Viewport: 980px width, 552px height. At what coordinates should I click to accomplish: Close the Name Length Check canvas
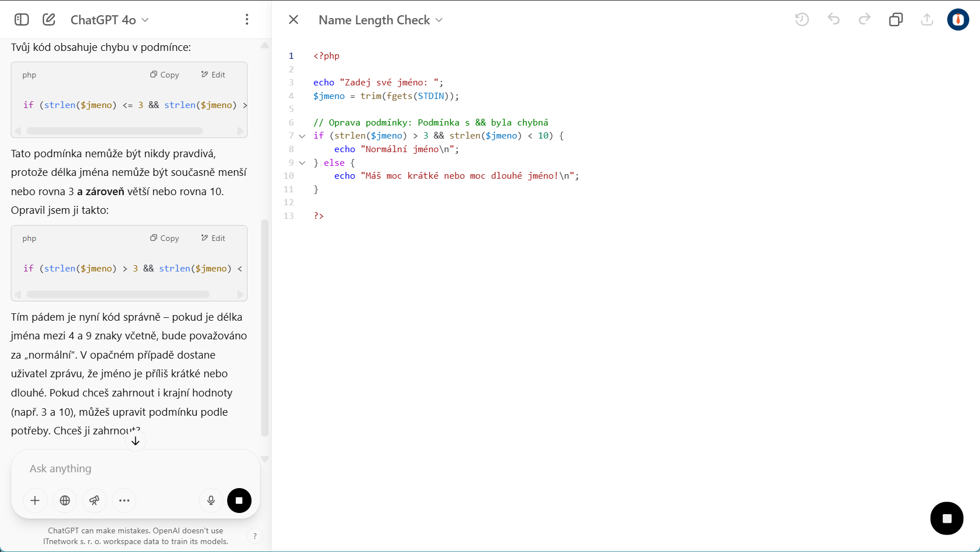tap(293, 20)
